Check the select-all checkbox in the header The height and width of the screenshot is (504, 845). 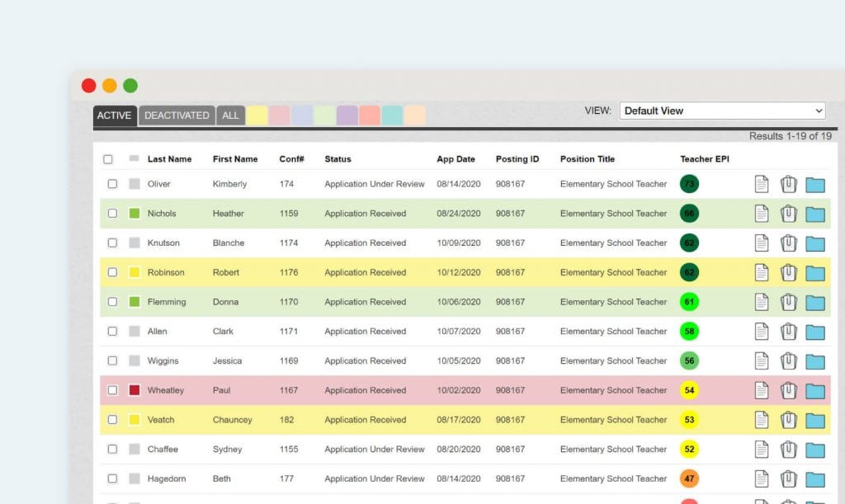click(111, 158)
